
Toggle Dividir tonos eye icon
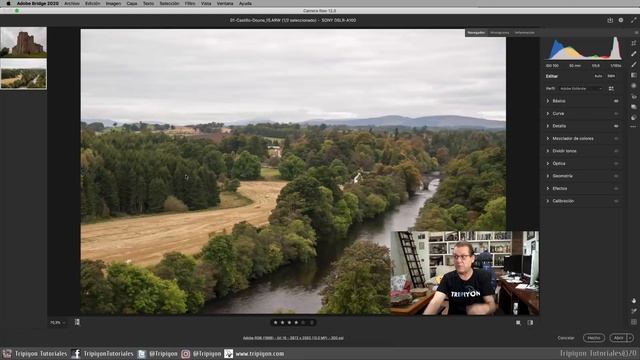(x=616, y=151)
